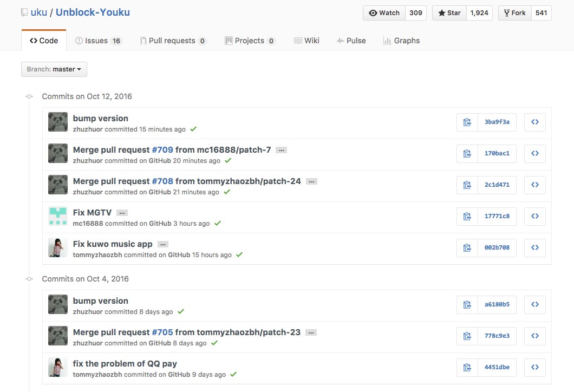Open 'Fix kuwo music app' commit title
This screenshot has height=392, width=574.
pos(113,244)
